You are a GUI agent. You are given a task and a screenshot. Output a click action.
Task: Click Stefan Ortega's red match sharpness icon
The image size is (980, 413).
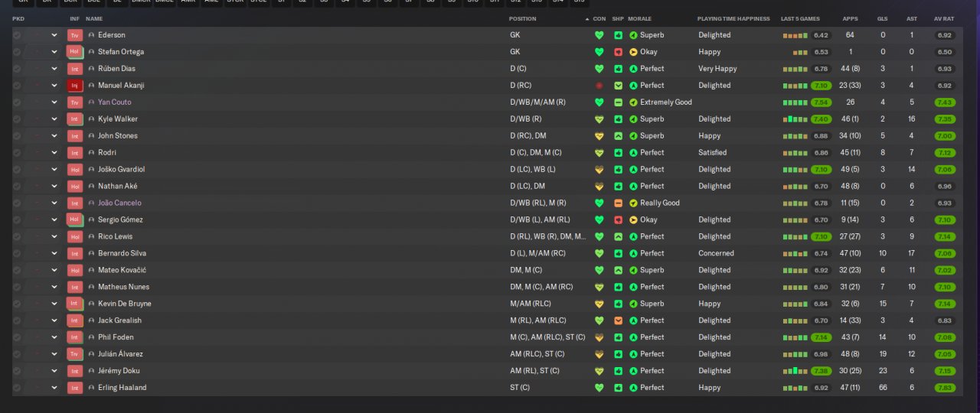pos(618,52)
